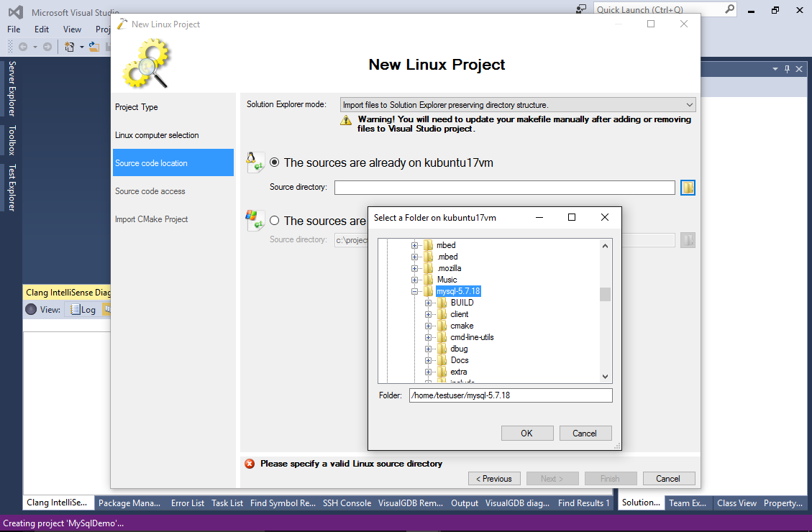Click the folder icon next to Docs
The height and width of the screenshot is (532, 812).
[442, 360]
